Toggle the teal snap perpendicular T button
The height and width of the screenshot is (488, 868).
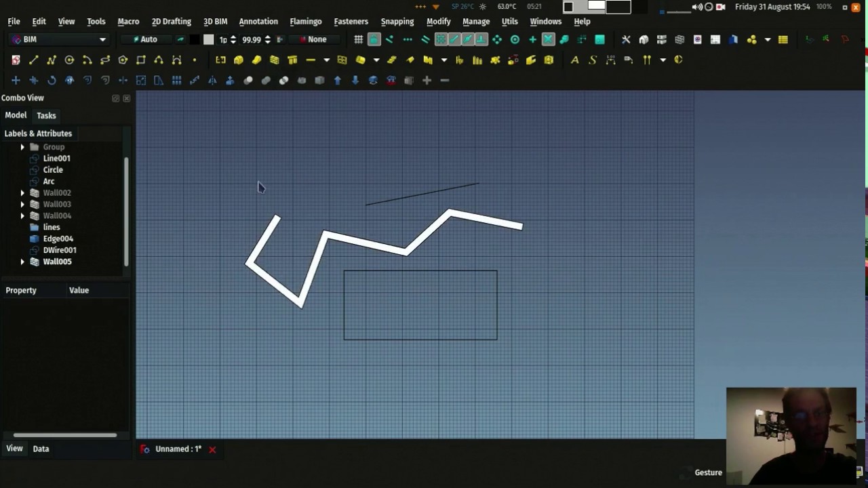click(481, 40)
